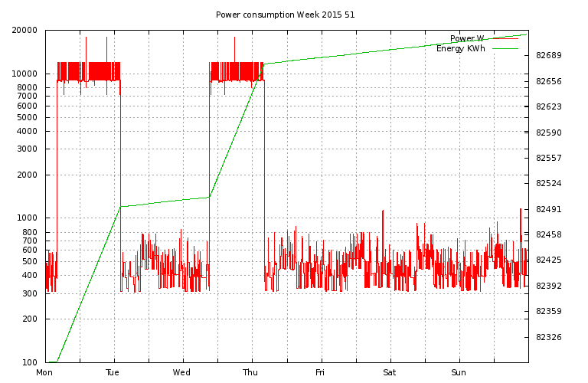Screen dimensions: 588x383
Task: Click the "Sun" x-axis label
Action: [x=459, y=372]
